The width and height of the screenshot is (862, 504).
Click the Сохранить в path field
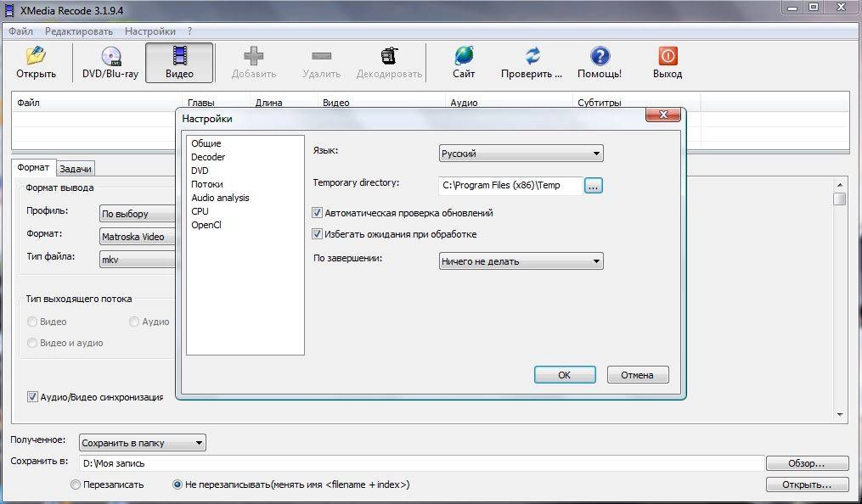coord(421,463)
